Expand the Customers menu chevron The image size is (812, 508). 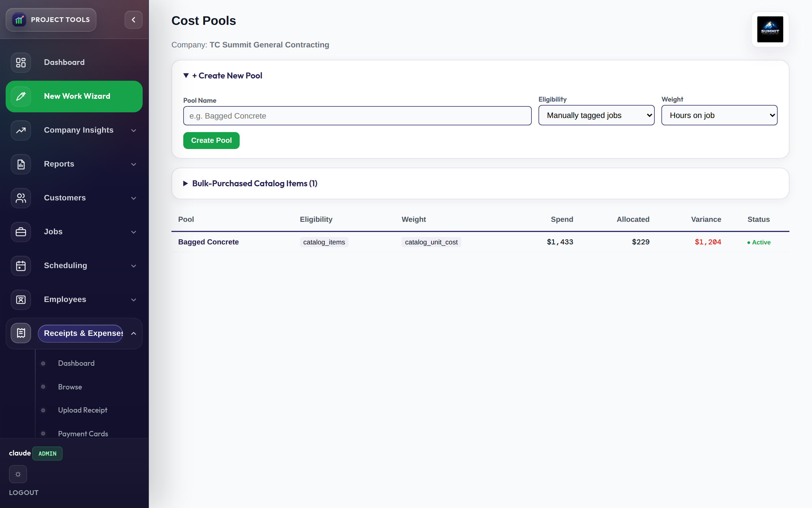[134, 198]
